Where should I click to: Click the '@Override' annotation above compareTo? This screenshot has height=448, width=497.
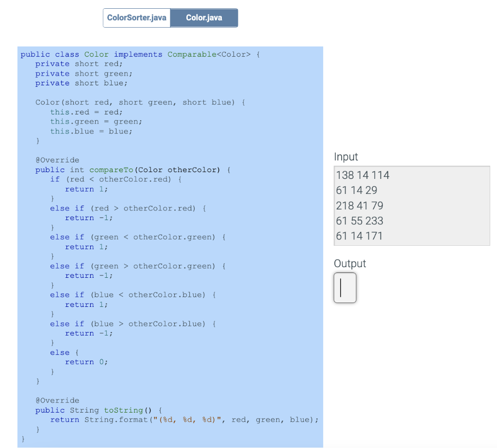tap(58, 160)
